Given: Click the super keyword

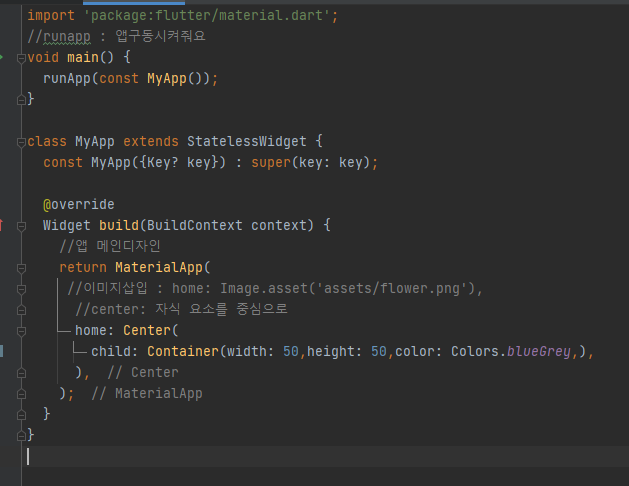Looking at the screenshot, I should click(271, 162).
